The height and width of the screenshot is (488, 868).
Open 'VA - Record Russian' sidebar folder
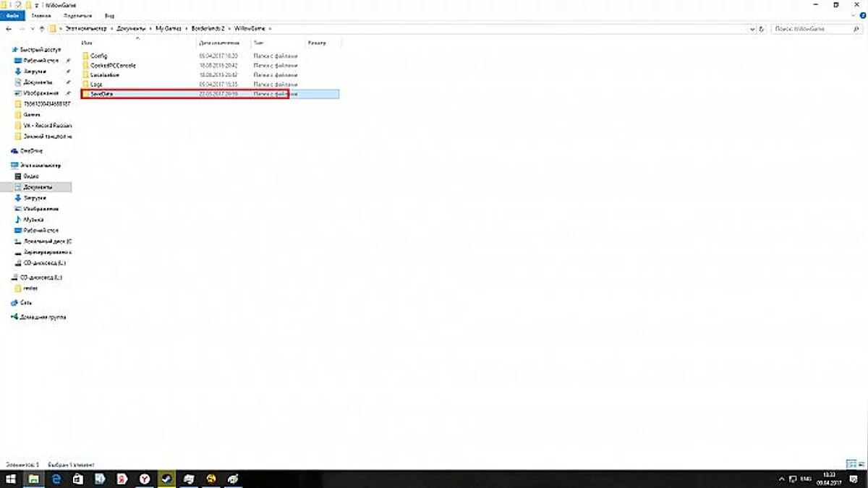(43, 125)
